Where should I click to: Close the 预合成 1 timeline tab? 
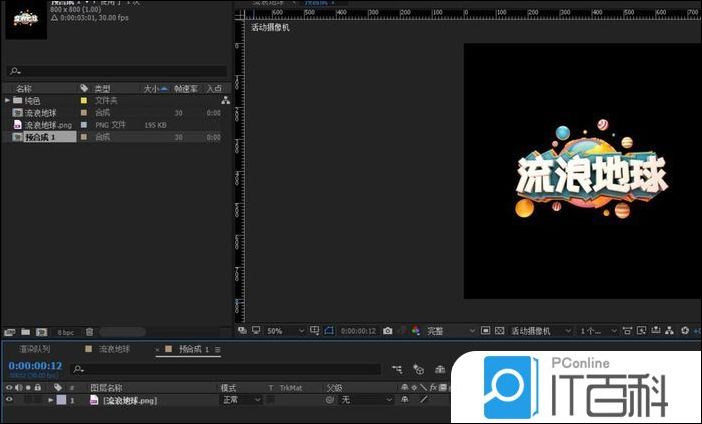[158, 349]
